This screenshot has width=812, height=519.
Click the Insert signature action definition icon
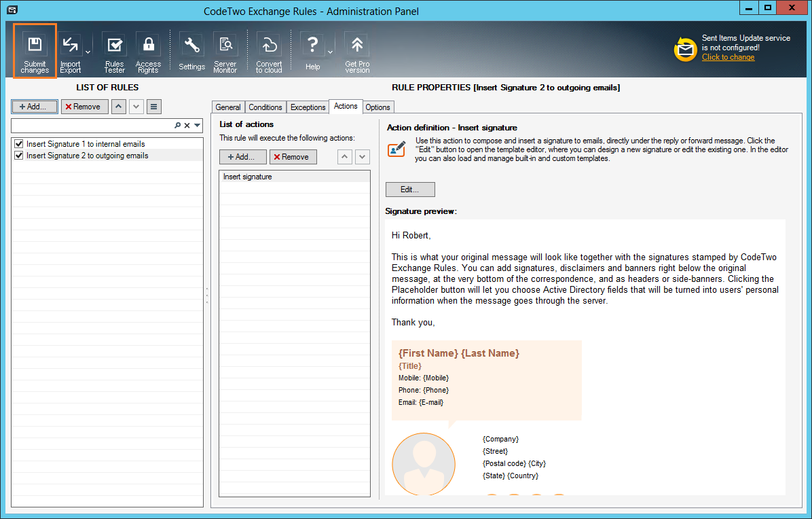tap(396, 149)
